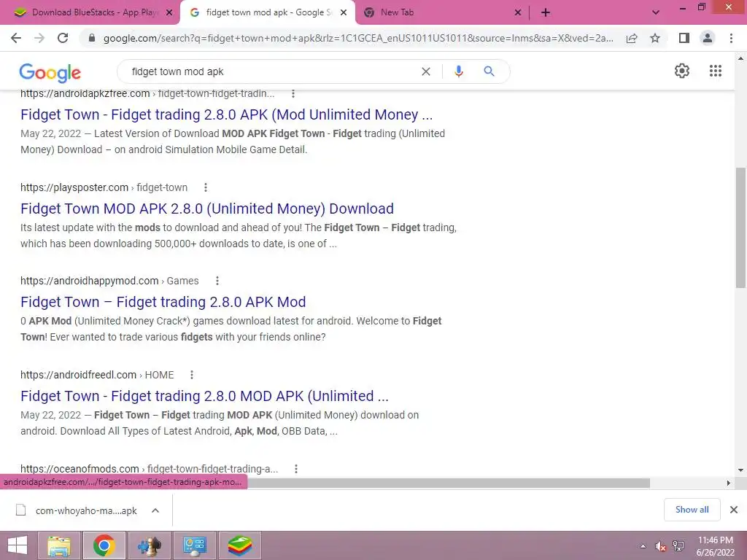Click horizontal scrollbar right arrow
This screenshot has height=560, width=747.
tap(729, 483)
